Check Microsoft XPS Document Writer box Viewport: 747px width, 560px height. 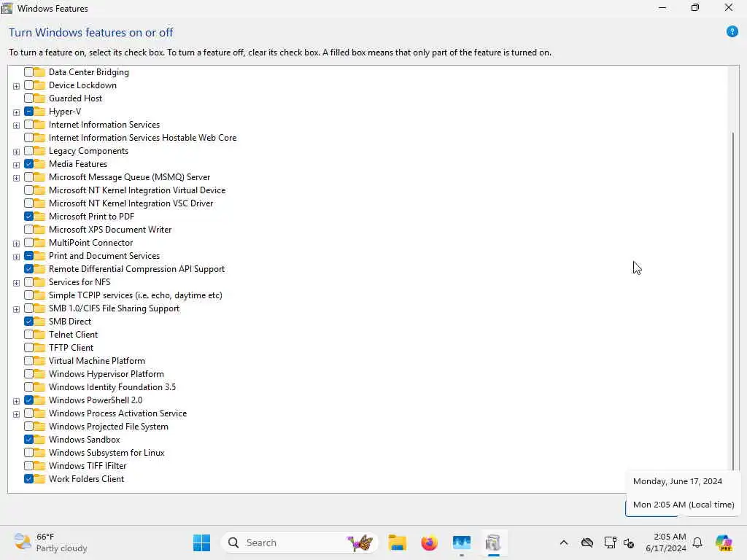click(28, 230)
